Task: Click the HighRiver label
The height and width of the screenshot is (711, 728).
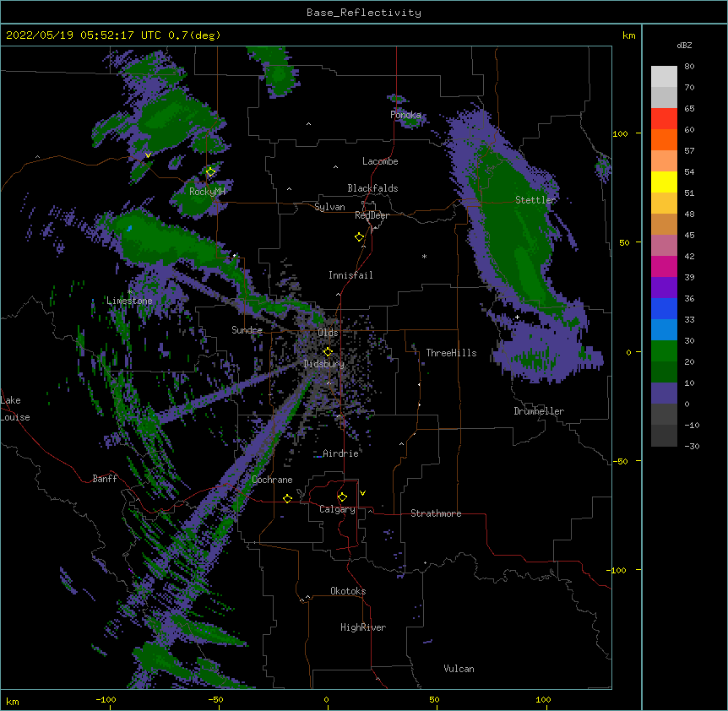Action: point(363,627)
